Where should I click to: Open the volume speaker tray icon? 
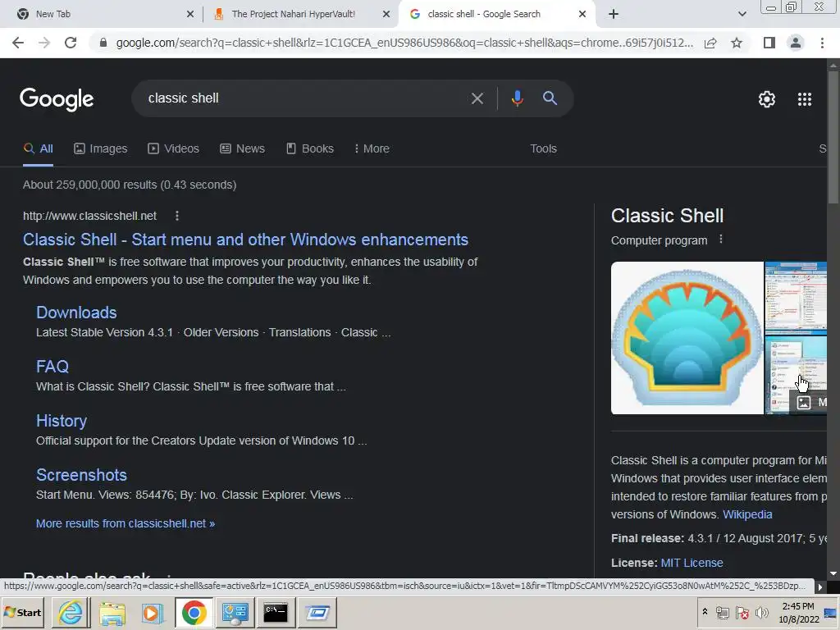coord(761,613)
